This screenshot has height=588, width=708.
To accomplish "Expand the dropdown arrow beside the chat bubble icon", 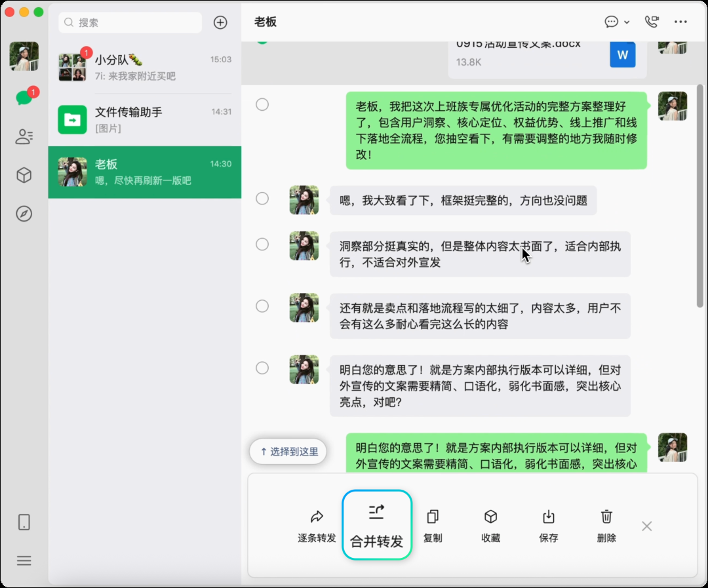I will pyautogui.click(x=627, y=22).
